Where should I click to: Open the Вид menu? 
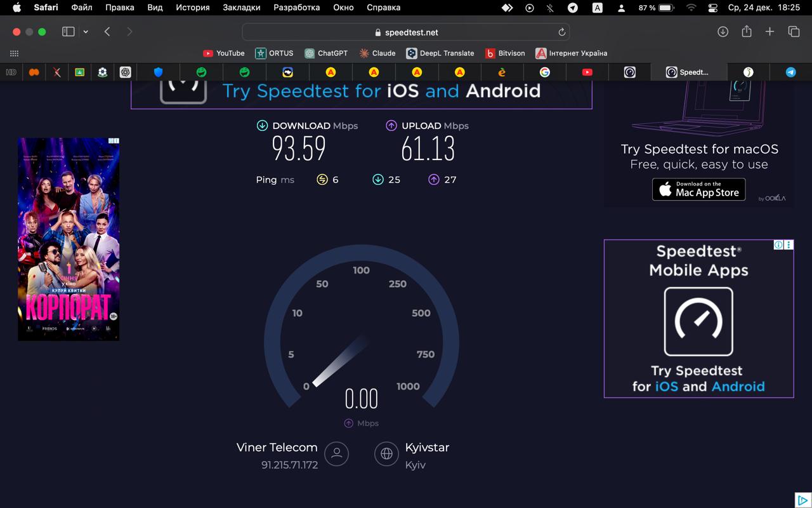(x=155, y=8)
